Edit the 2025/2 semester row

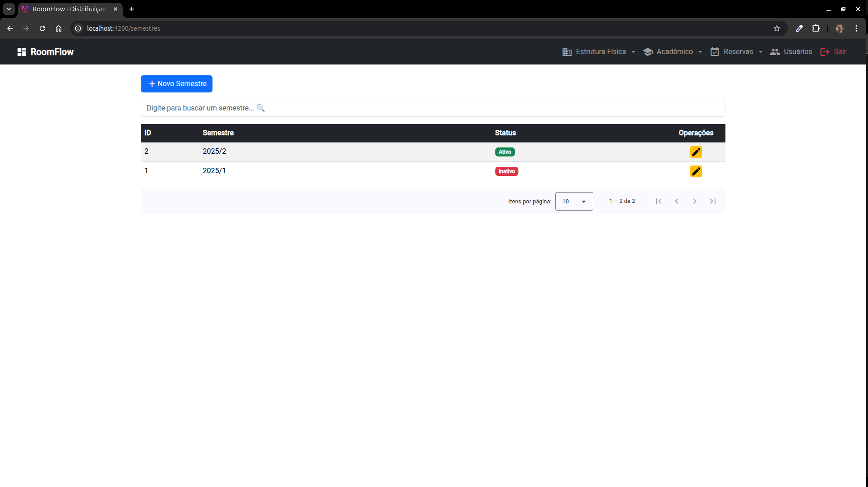click(696, 152)
